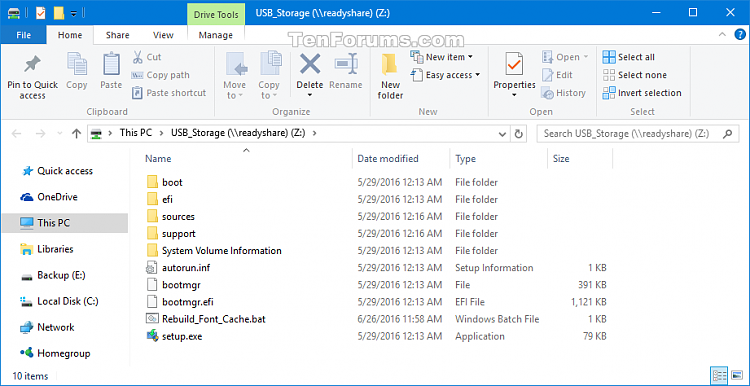This screenshot has height=386, width=750.
Task: Click Invert selection in ribbon
Action: coord(642,93)
